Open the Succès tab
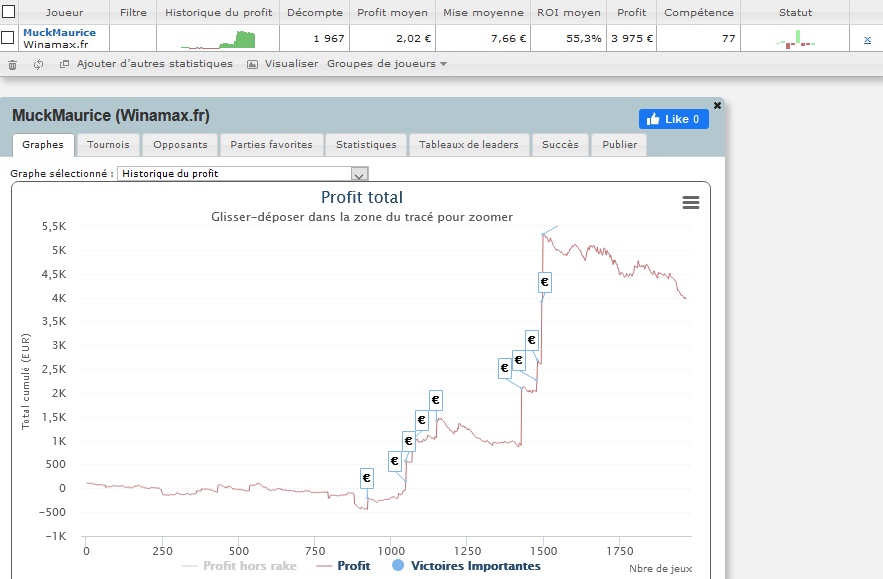 click(560, 145)
